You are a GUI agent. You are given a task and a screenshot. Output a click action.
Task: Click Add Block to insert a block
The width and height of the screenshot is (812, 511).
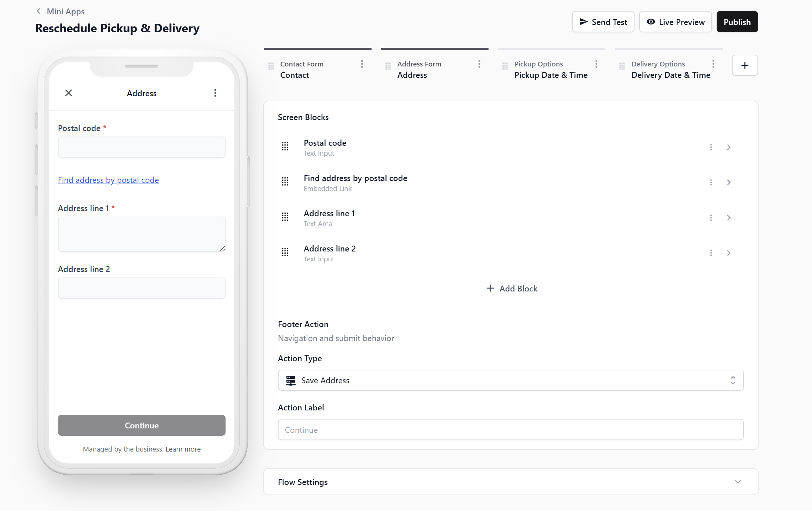[512, 289]
